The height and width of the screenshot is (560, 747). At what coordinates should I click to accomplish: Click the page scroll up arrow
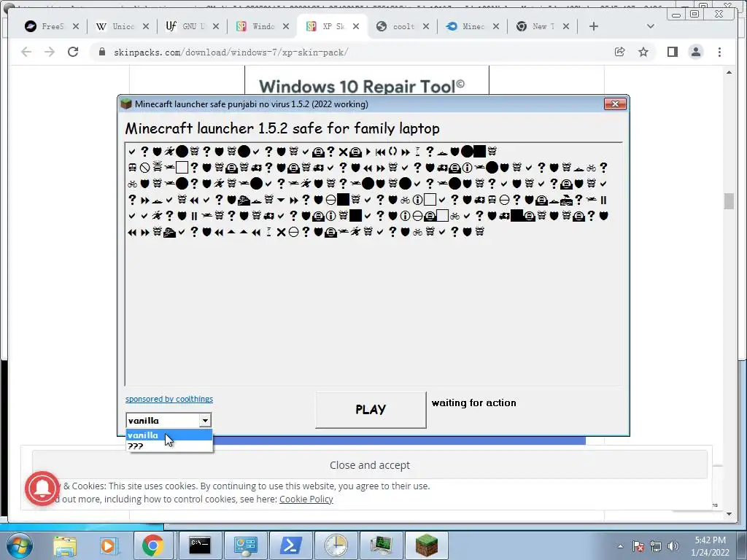729,72
